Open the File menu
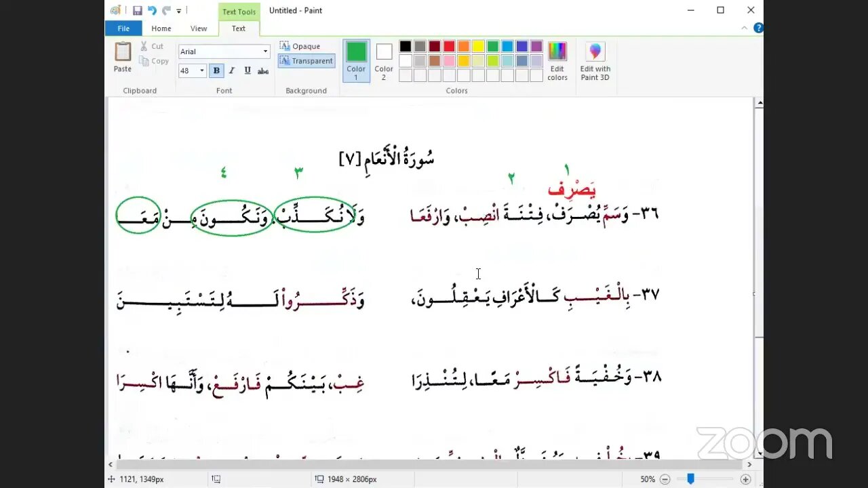Screen dimensions: 868x488 [123, 28]
